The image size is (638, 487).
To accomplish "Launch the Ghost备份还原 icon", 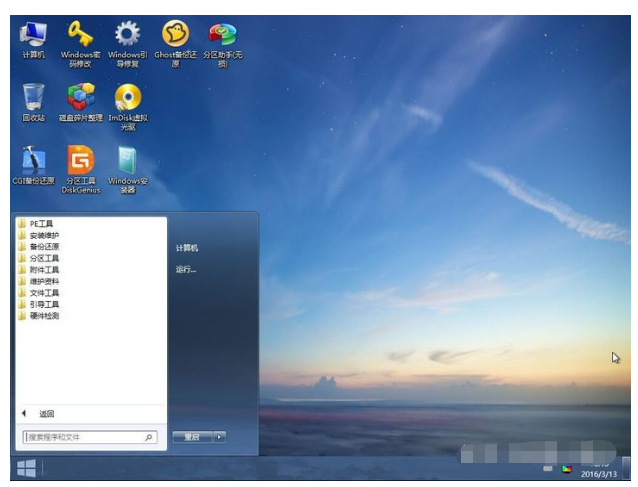I will coord(175,38).
